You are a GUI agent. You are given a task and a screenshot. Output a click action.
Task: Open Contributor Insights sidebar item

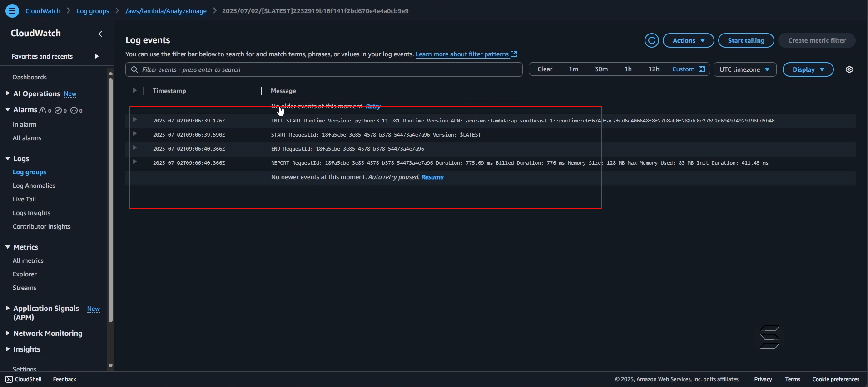(x=42, y=226)
